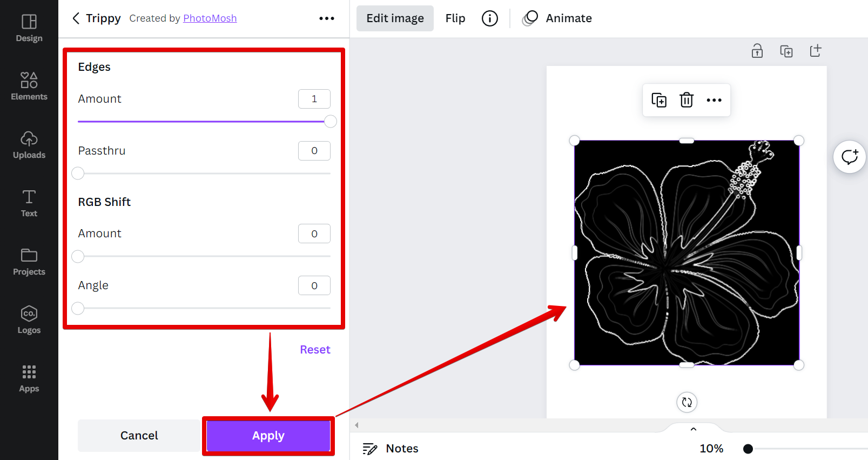Open the Logos brand panel
The height and width of the screenshot is (460, 868).
tap(29, 320)
